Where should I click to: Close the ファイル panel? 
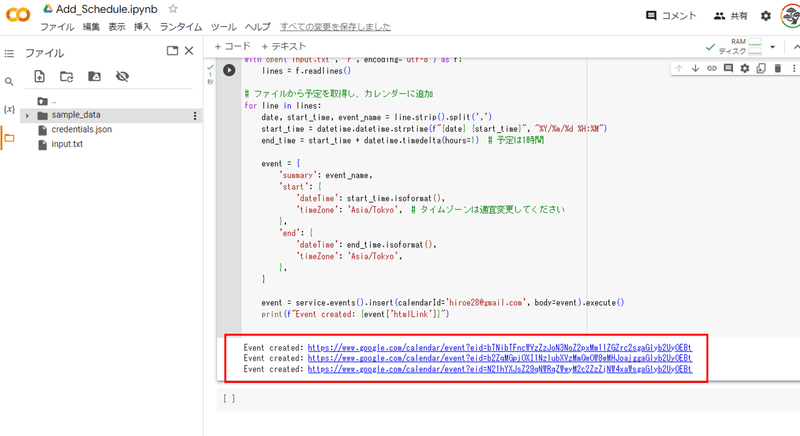189,50
